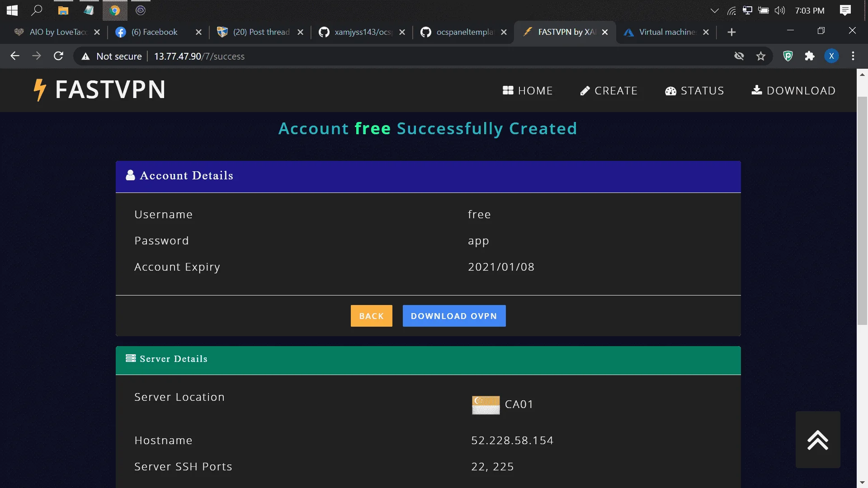
Task: Close the FASTVPN by XA tab
Action: 605,32
